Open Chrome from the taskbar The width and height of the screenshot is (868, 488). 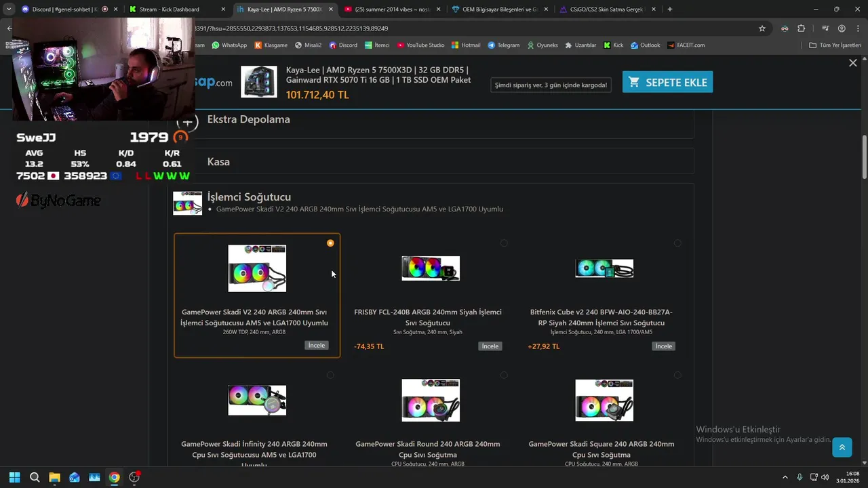[x=114, y=477]
